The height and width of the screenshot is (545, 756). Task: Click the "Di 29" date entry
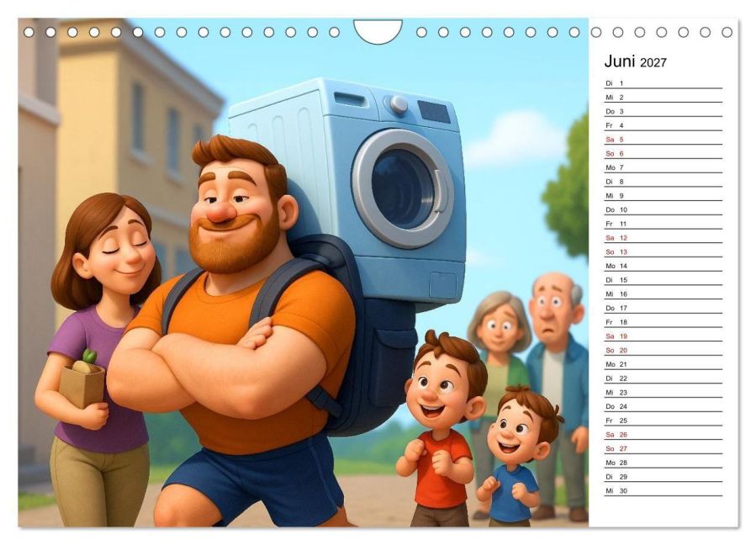pos(663,477)
